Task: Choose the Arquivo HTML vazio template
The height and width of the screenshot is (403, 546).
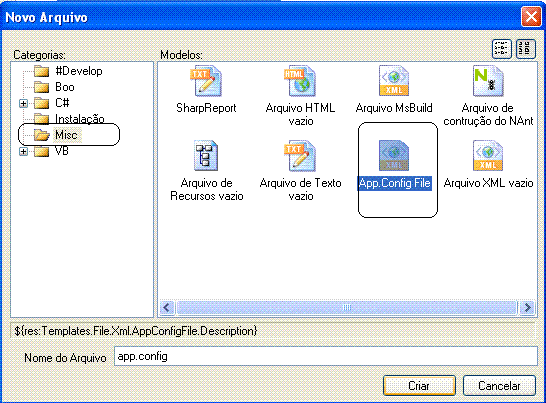Action: [x=301, y=81]
